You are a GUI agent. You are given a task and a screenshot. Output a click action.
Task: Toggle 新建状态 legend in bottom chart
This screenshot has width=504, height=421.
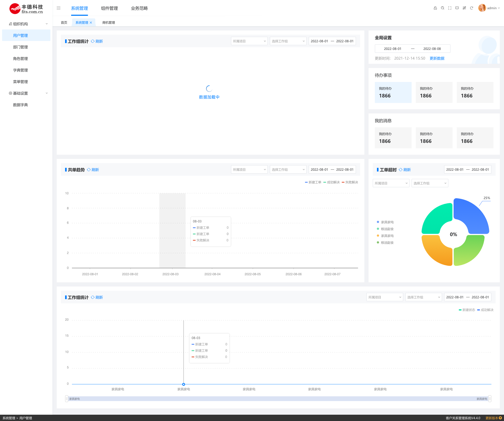click(x=467, y=310)
